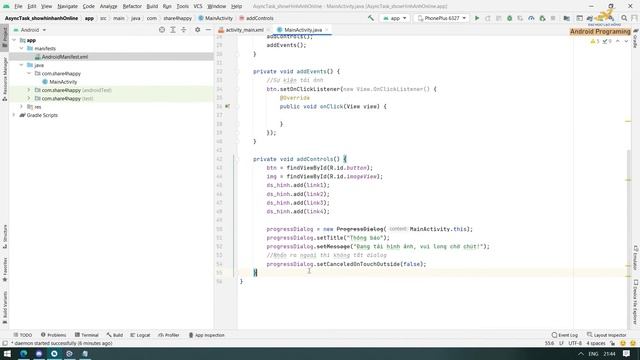The height and width of the screenshot is (360, 640).
Task: Toggle the Structure side tab
Action: pyautogui.click(x=4, y=236)
